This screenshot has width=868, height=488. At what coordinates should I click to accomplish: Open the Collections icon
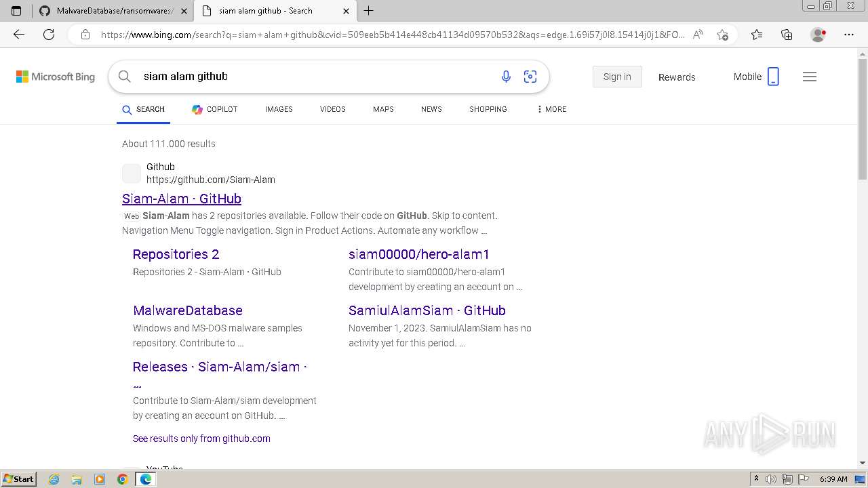coord(787,35)
